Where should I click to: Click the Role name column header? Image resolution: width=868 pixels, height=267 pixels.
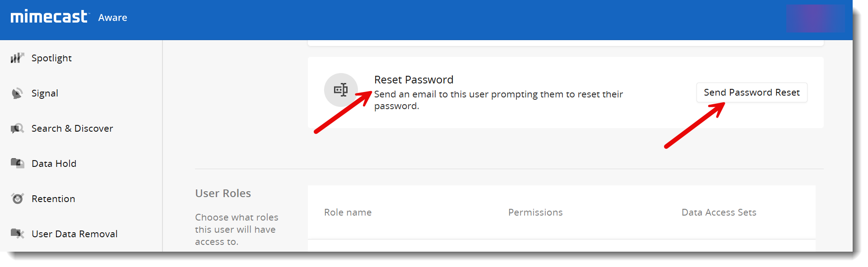[348, 212]
